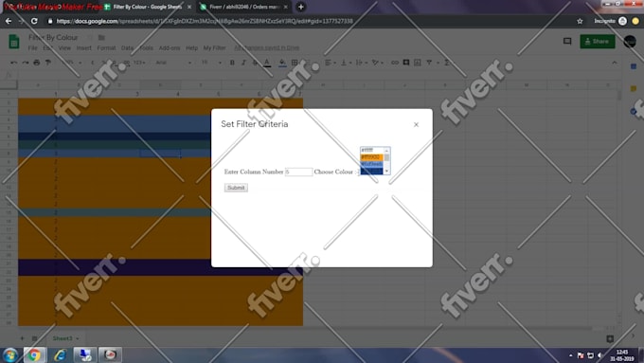Open the Keep side panel icon

tap(634, 88)
